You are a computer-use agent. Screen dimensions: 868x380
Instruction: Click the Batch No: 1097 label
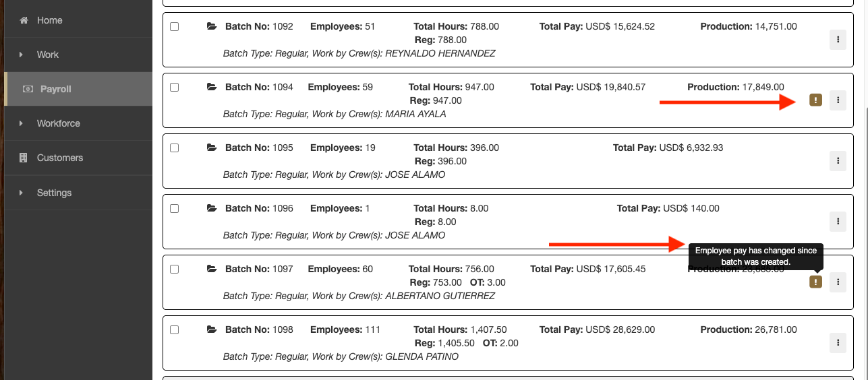259,269
